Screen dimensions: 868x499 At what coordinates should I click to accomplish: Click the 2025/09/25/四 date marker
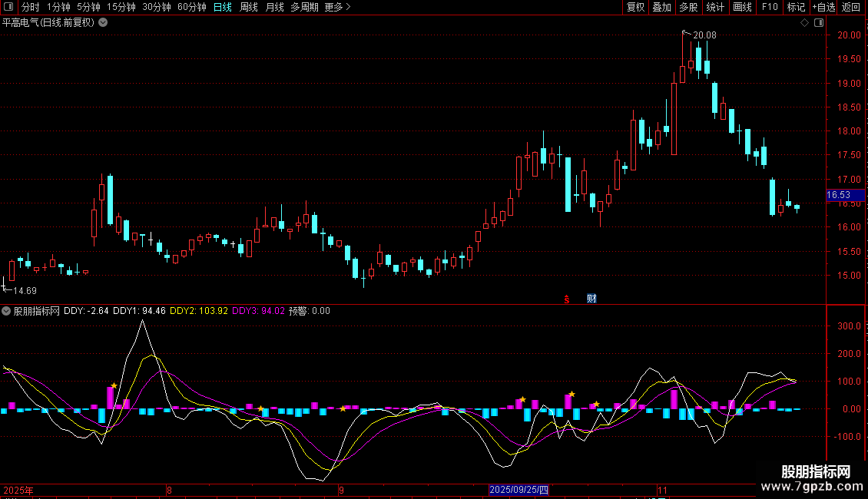(518, 490)
